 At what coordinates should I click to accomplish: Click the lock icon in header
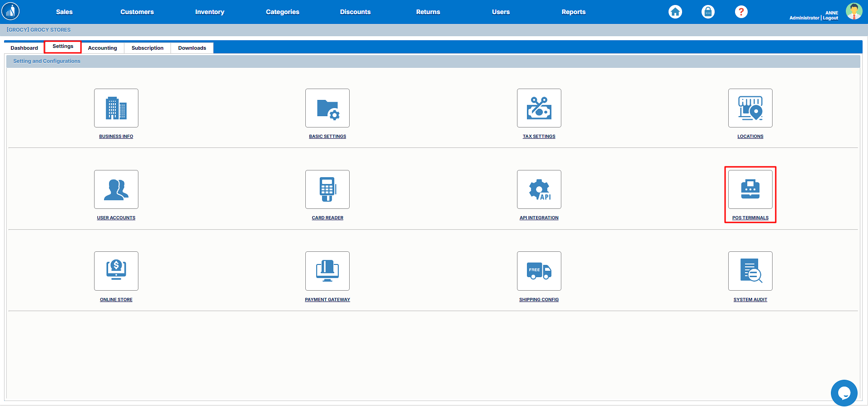tap(708, 12)
